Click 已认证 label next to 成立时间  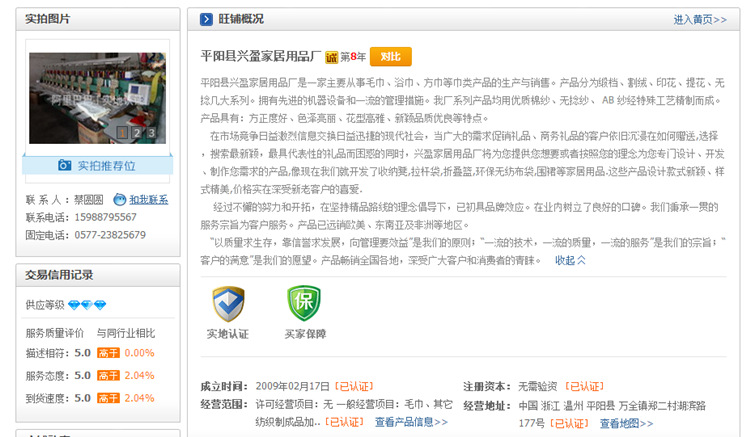coord(354,386)
